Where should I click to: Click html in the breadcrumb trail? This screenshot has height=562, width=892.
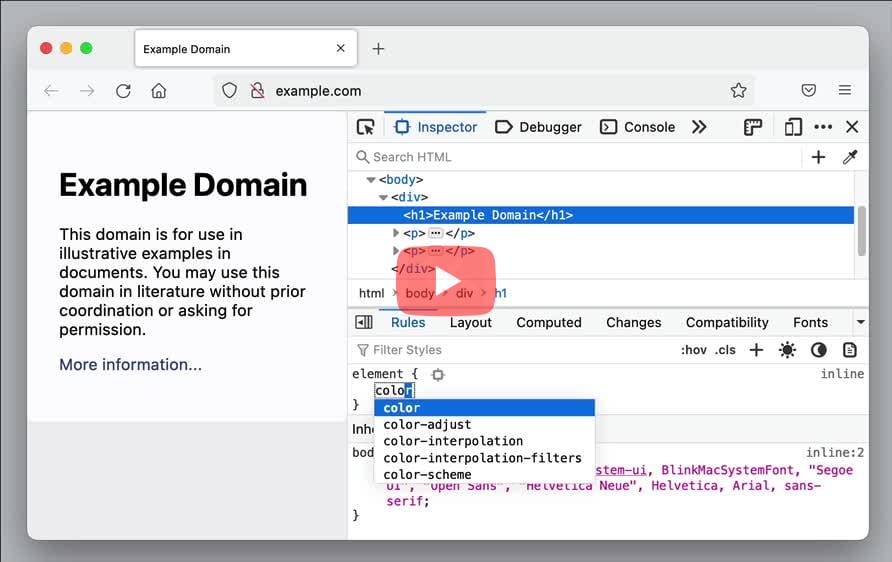coord(371,294)
